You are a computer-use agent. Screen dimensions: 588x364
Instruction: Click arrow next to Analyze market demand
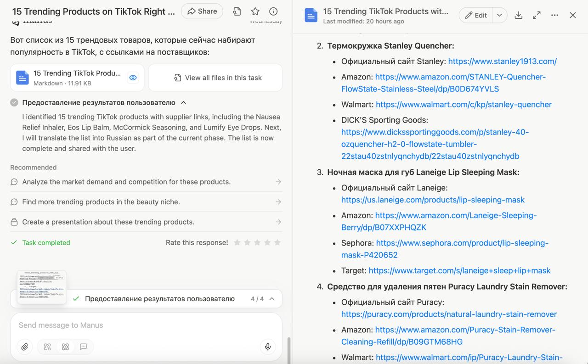(x=278, y=182)
